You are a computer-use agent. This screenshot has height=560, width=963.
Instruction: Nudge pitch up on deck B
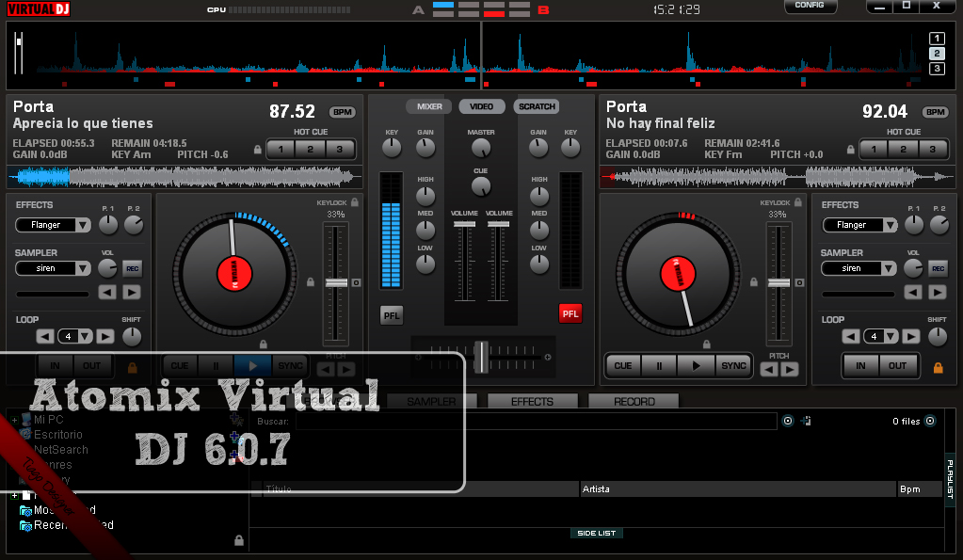tap(790, 370)
